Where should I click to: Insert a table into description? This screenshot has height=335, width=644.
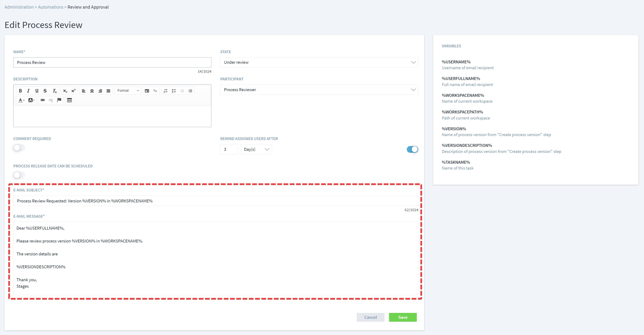(x=69, y=100)
